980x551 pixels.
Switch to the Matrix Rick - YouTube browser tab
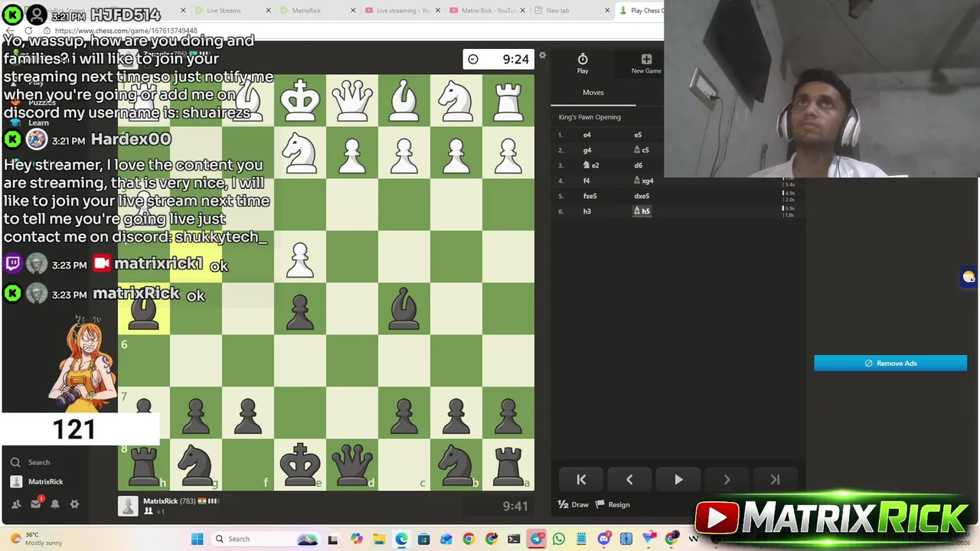pyautogui.click(x=487, y=11)
